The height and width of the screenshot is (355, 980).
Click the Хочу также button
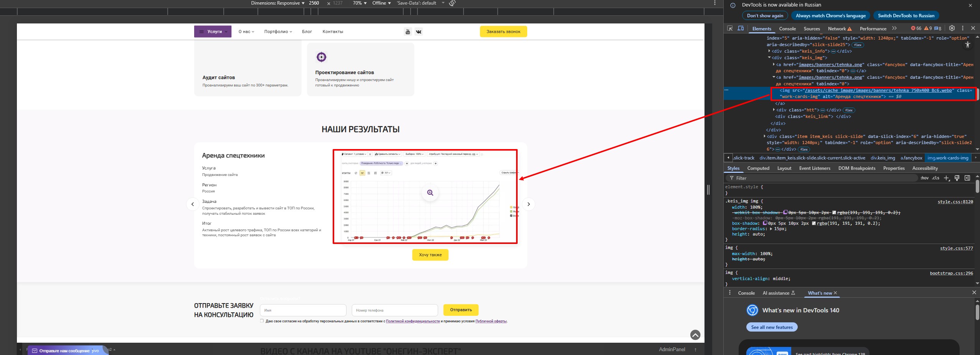point(430,255)
